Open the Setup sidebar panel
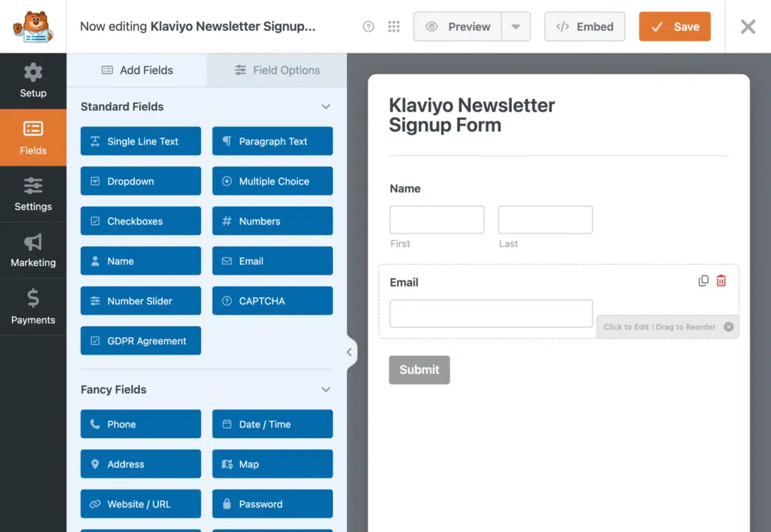 33,81
